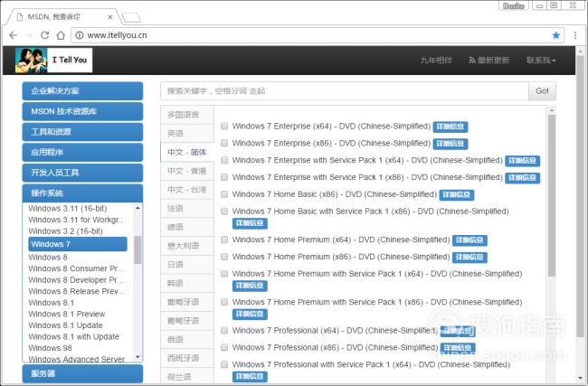Switch to the 中文 - 简体 tab
This screenshot has height=386, width=588.
click(x=187, y=152)
